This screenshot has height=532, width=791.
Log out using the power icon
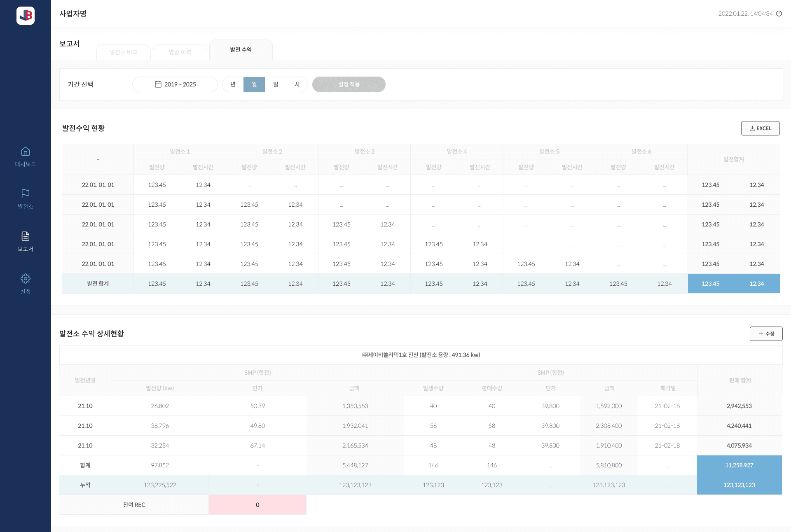(x=779, y=14)
